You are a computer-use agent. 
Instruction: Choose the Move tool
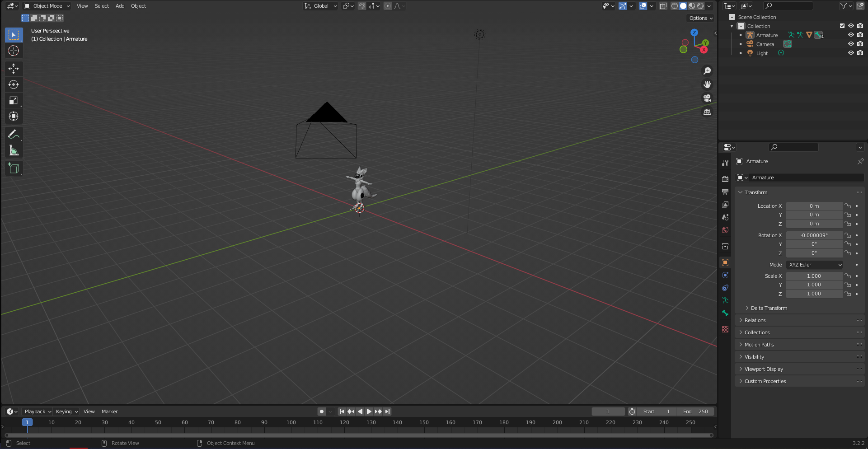(x=14, y=69)
